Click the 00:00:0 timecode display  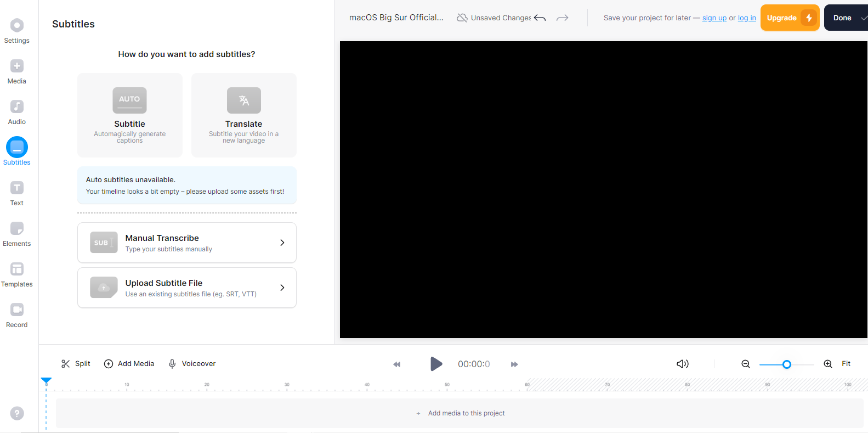[x=474, y=364]
